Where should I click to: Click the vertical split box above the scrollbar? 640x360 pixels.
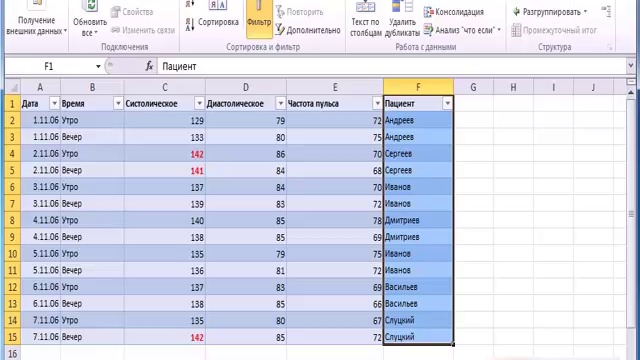(x=631, y=82)
